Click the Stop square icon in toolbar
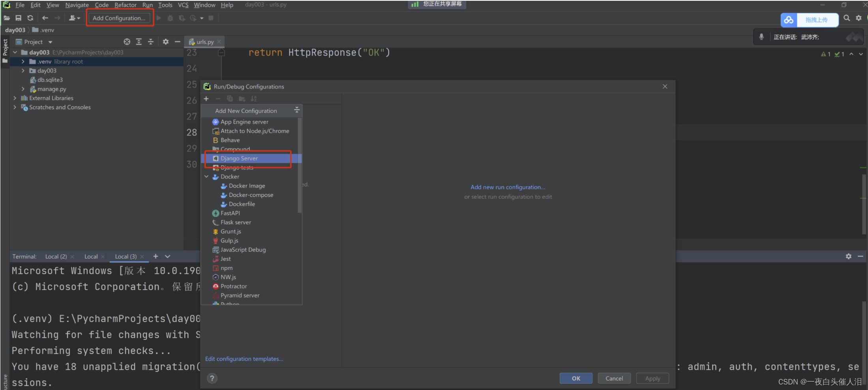The height and width of the screenshot is (390, 868). 211,18
